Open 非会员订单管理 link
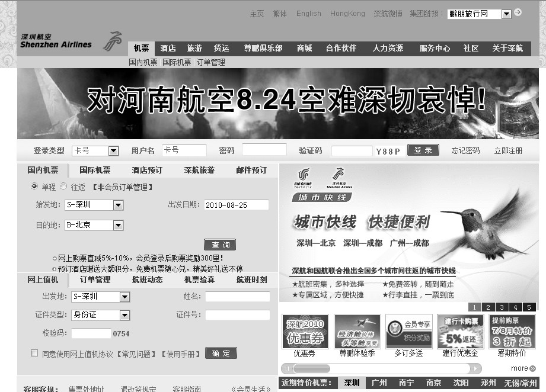Viewport: 546px width, 392px height. tap(123, 187)
